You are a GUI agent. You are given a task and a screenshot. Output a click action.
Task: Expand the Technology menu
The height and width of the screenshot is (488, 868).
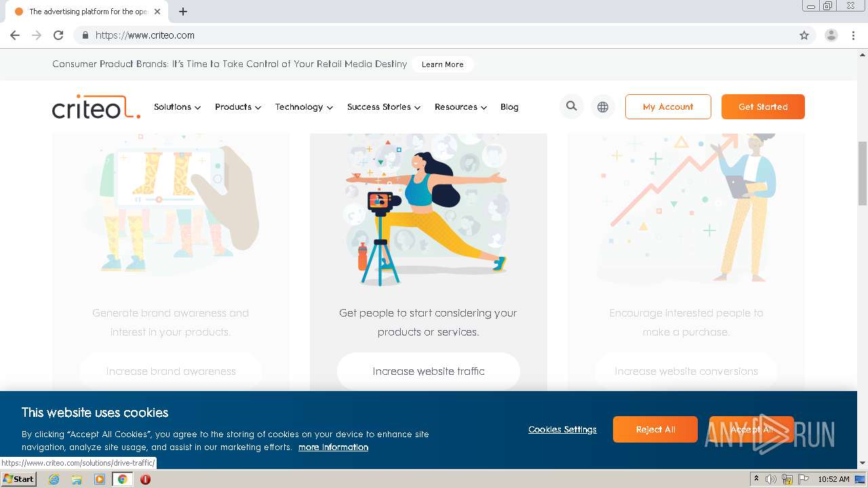tap(304, 107)
